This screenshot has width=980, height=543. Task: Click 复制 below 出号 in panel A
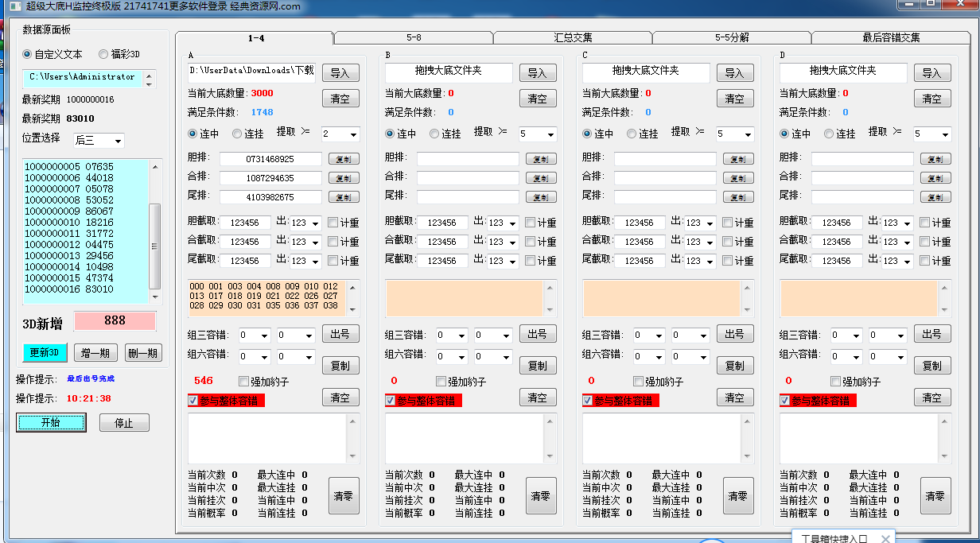pos(340,366)
